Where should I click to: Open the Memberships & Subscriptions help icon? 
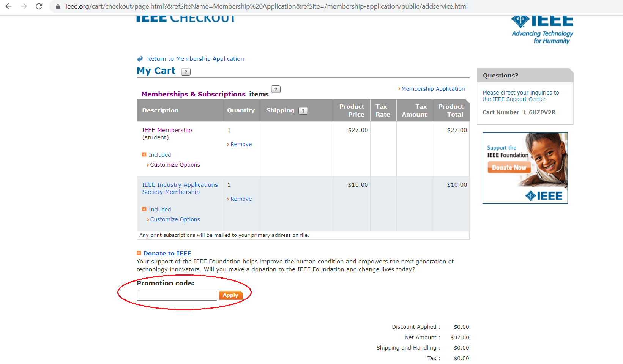tap(276, 89)
